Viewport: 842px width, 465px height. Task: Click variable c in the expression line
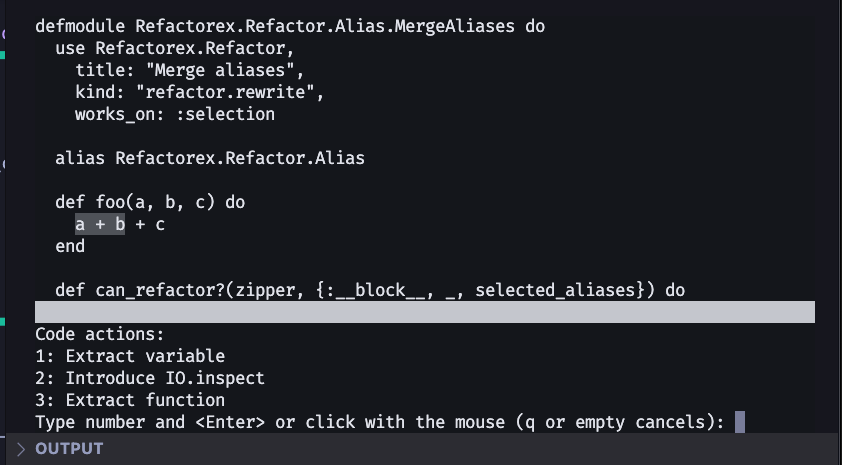160,224
